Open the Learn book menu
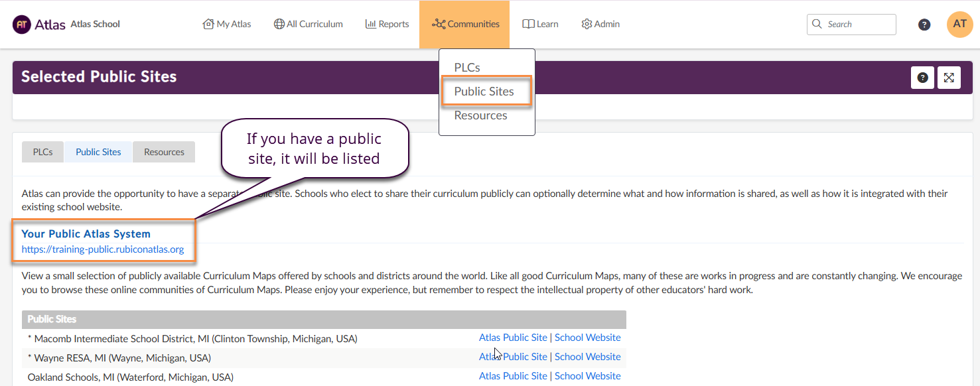 [x=540, y=24]
